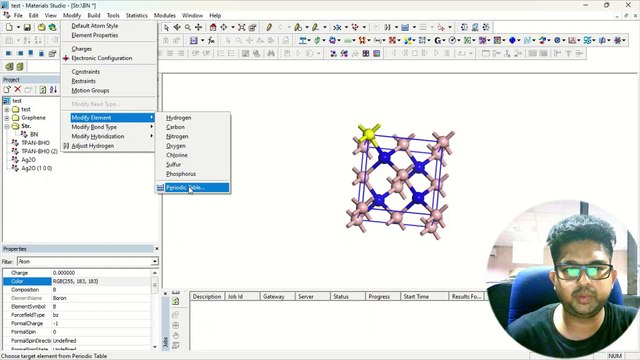The image size is (640, 360).
Task: Expand the test folder in project tree
Action: click(7, 109)
